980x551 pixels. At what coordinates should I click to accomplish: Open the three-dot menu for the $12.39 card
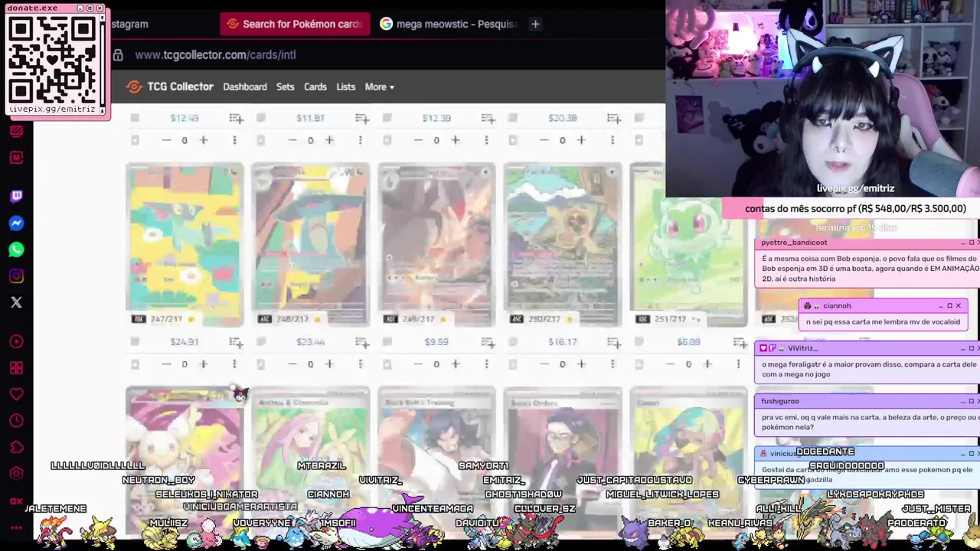click(x=486, y=140)
